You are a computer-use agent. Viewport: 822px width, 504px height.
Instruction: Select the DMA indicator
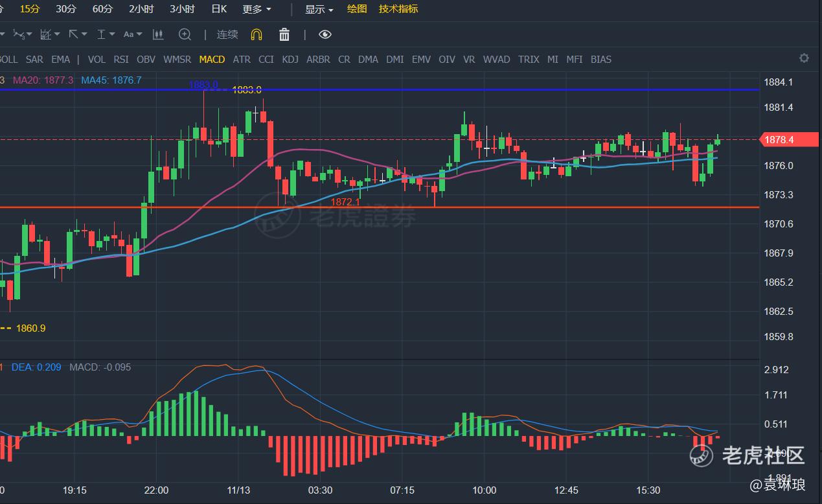(368, 59)
